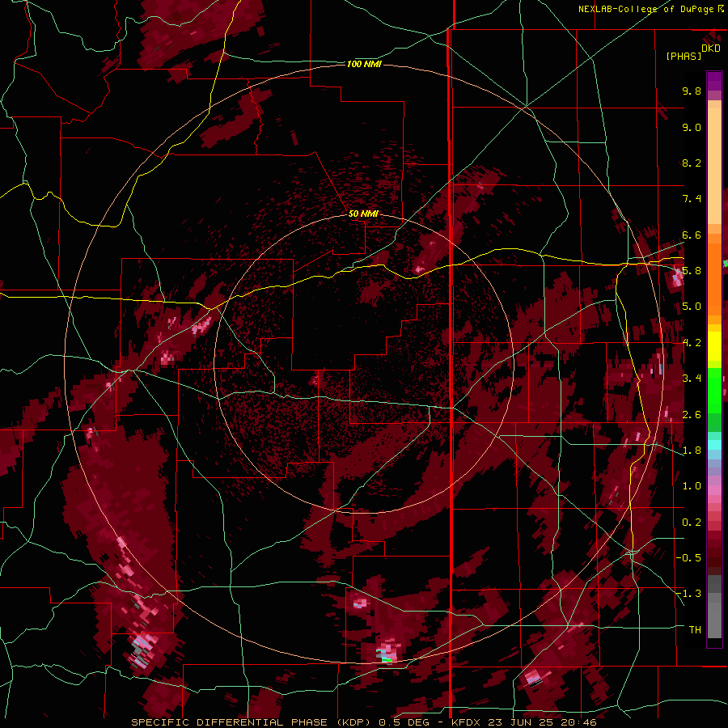Screen dimensions: 728x728
Task: Click the 7.4 scale value
Action: 692,199
